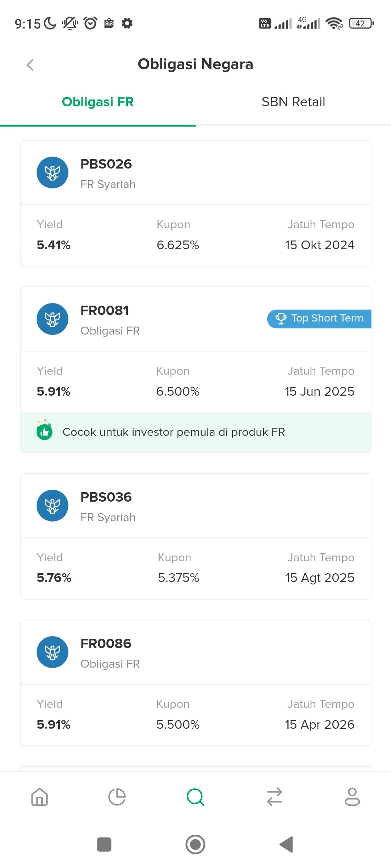
Task: Select the Obligasi FR tab
Action: click(x=98, y=102)
